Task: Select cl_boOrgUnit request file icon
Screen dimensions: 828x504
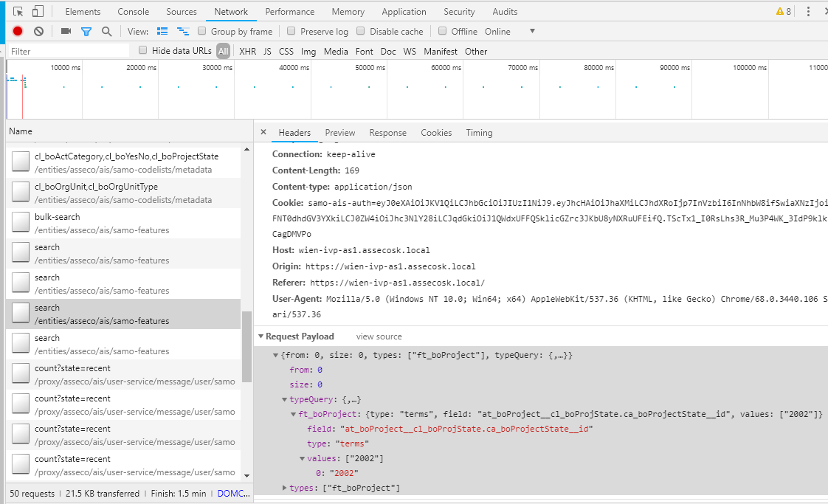Action: click(x=21, y=192)
